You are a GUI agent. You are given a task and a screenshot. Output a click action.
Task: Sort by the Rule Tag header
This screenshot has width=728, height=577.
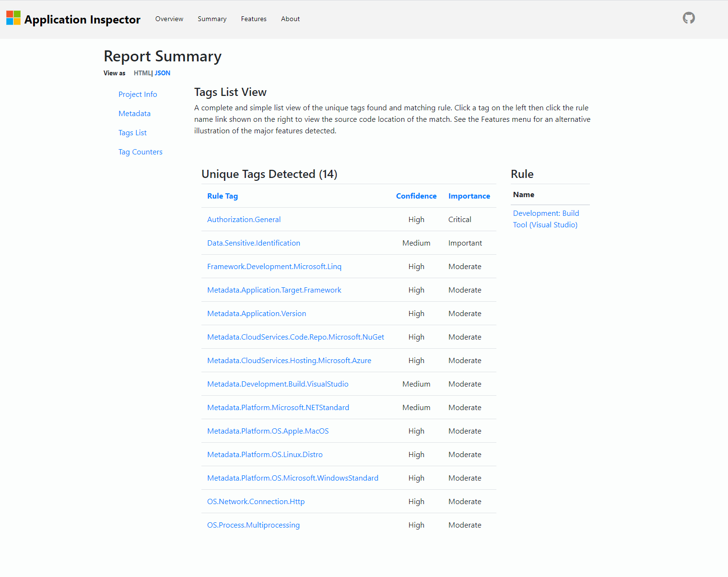pos(222,196)
